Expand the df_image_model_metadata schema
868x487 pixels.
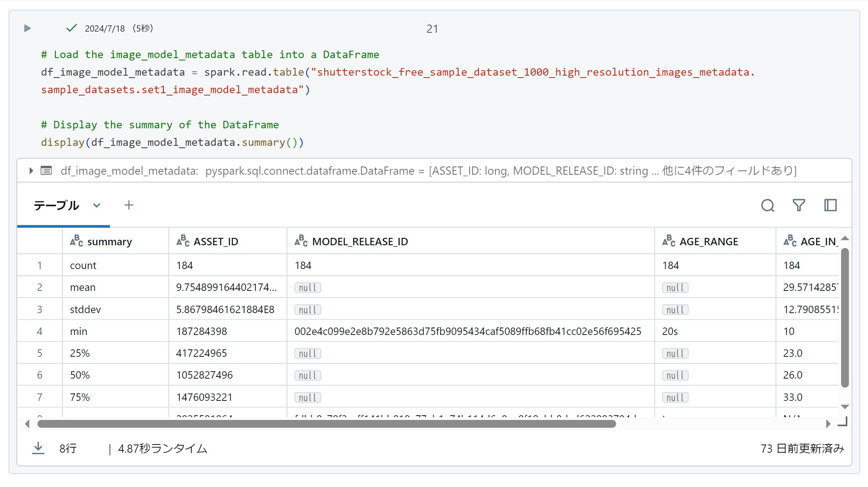coord(31,171)
